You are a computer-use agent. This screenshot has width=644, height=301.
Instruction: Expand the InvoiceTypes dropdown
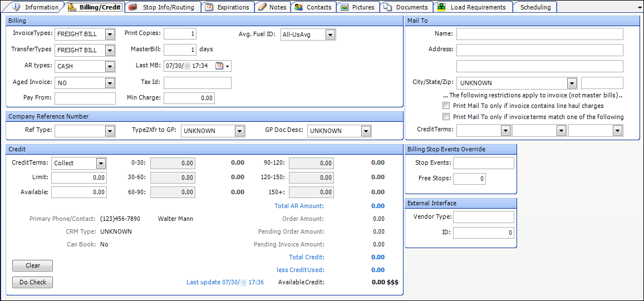(x=109, y=34)
